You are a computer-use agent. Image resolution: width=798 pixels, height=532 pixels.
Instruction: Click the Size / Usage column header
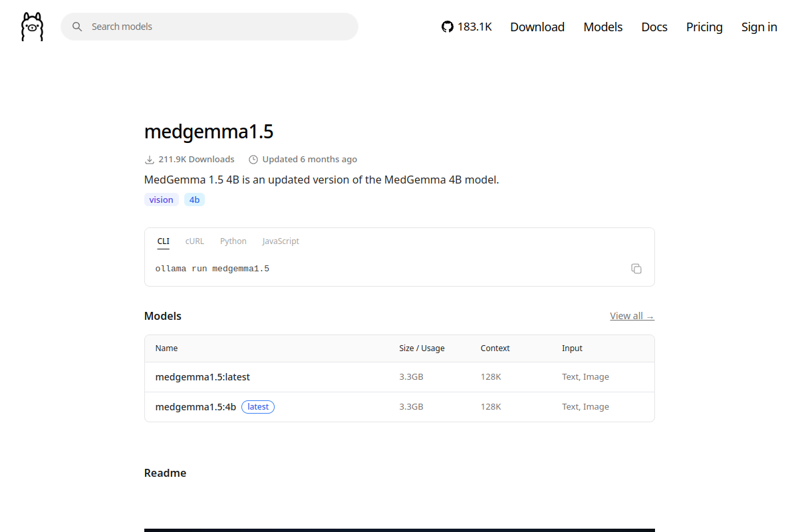tap(422, 348)
